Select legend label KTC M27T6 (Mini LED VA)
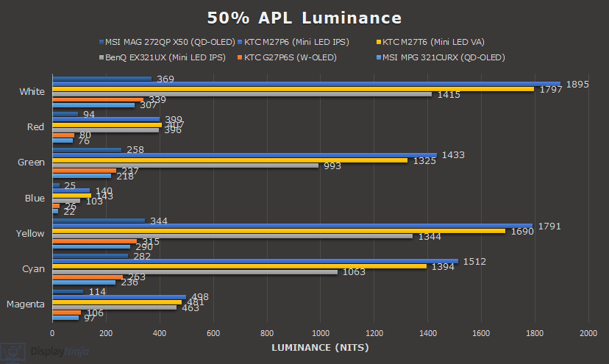Image resolution: width=609 pixels, height=364 pixels. pyautogui.click(x=433, y=42)
